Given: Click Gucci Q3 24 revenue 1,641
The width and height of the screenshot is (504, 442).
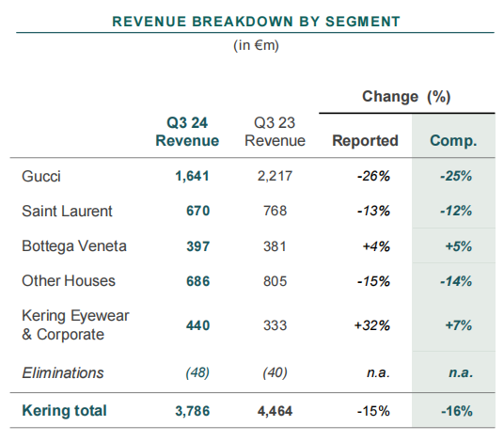Looking at the screenshot, I should 192,176.
